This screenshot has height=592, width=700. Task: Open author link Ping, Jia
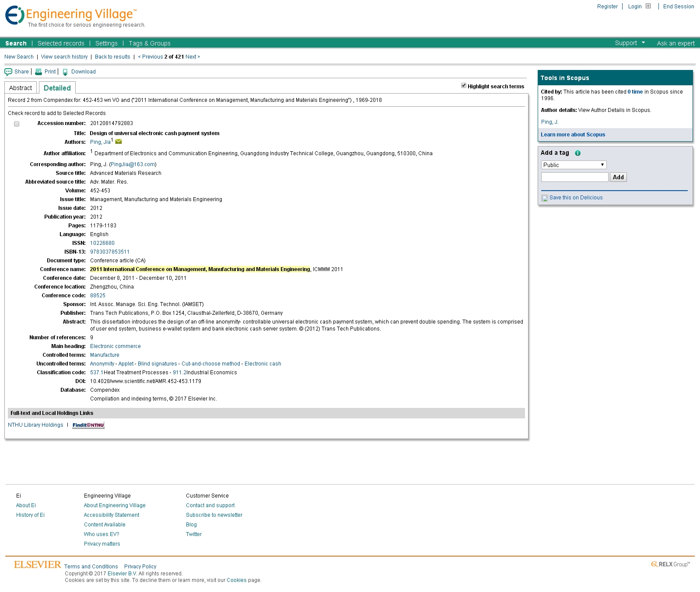tap(100, 142)
